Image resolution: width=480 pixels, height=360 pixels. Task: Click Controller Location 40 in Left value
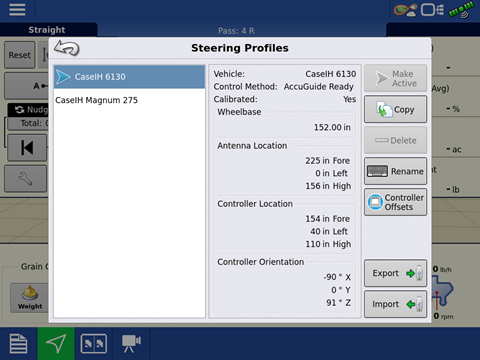coord(329,231)
